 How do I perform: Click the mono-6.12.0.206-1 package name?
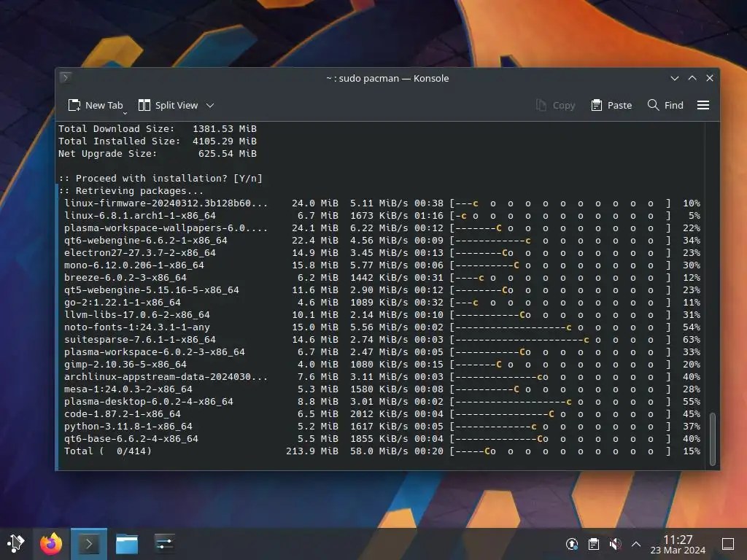tap(134, 265)
